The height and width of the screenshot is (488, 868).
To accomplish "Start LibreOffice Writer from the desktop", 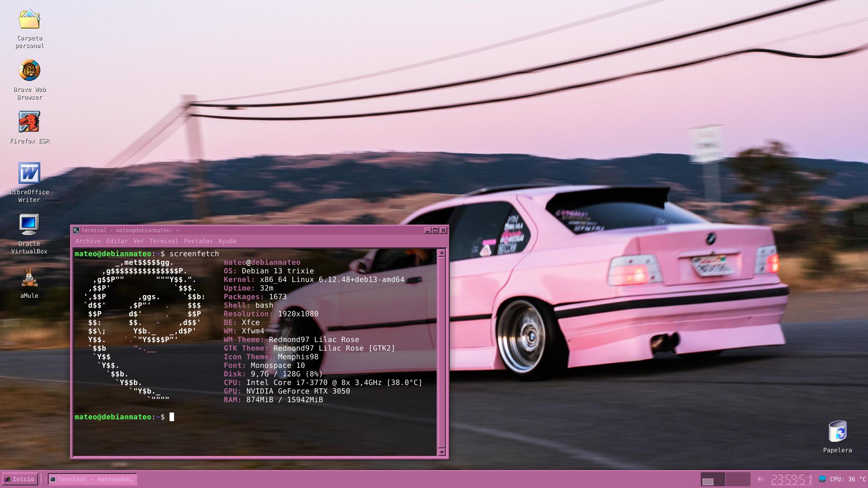I will [x=29, y=174].
